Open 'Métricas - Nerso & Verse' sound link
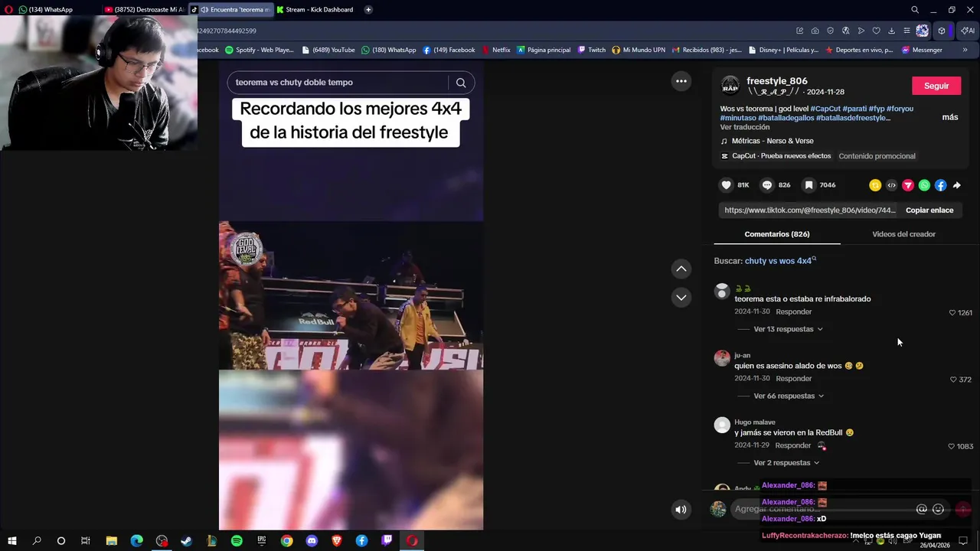This screenshot has height=551, width=980. pyautogui.click(x=773, y=141)
